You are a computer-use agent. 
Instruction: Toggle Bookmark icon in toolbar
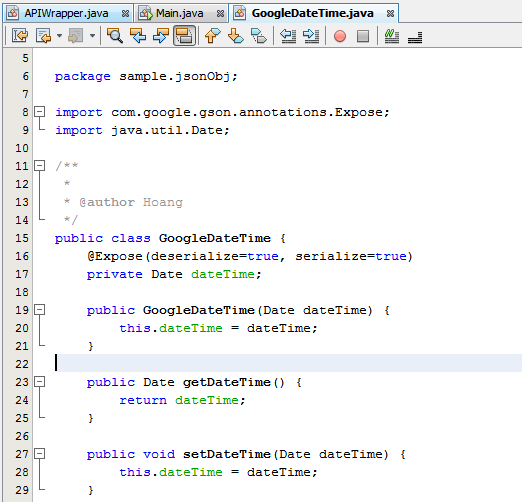[x=259, y=36]
